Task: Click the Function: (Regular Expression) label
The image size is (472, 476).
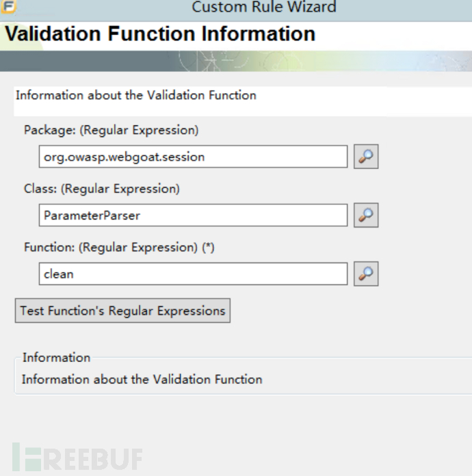Action: (113, 248)
